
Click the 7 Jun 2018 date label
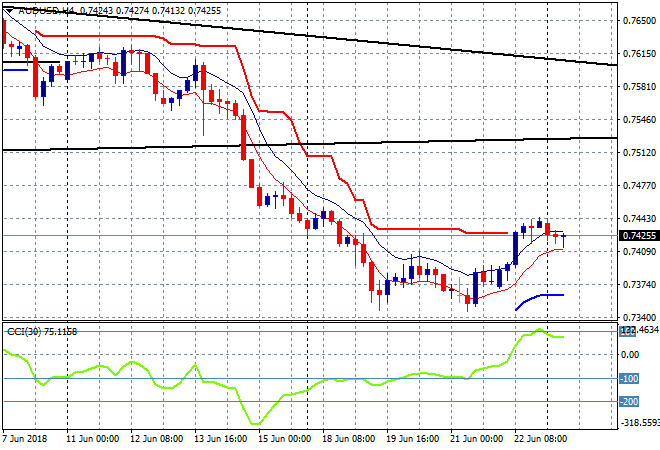(24, 439)
